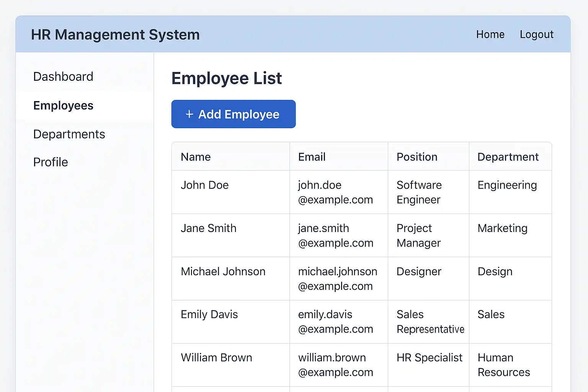The height and width of the screenshot is (392, 588).
Task: Click the plus icon on Add Employee
Action: (189, 114)
